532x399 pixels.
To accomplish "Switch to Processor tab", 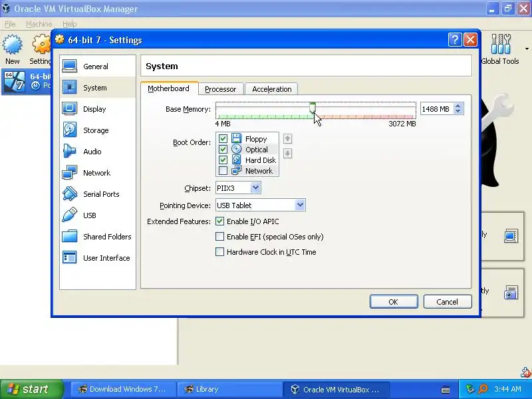I will (x=221, y=89).
